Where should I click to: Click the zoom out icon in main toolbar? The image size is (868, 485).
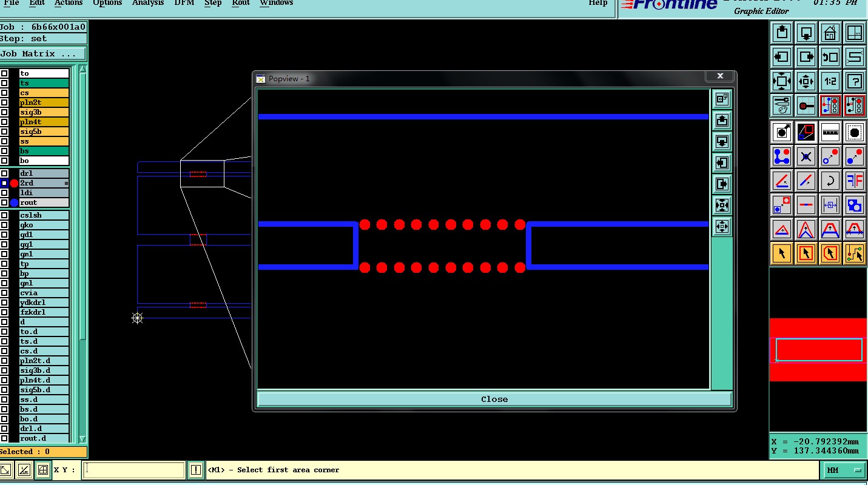pyautogui.click(x=806, y=81)
